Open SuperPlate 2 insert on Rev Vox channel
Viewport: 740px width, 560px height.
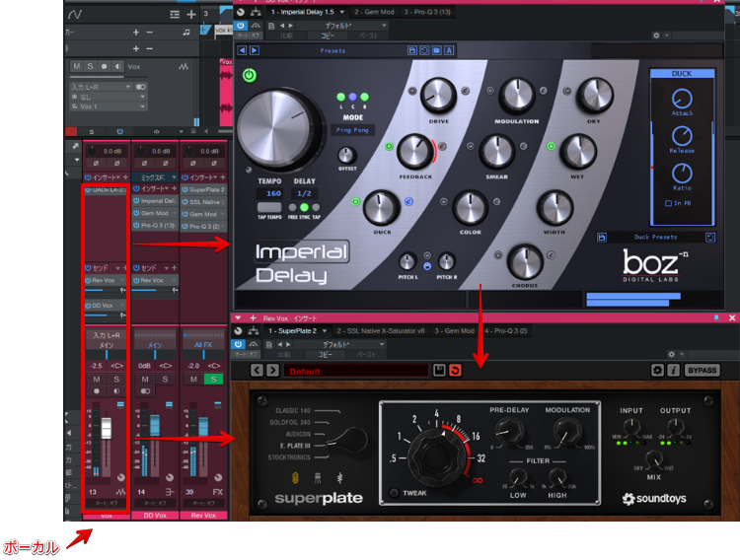coord(207,189)
